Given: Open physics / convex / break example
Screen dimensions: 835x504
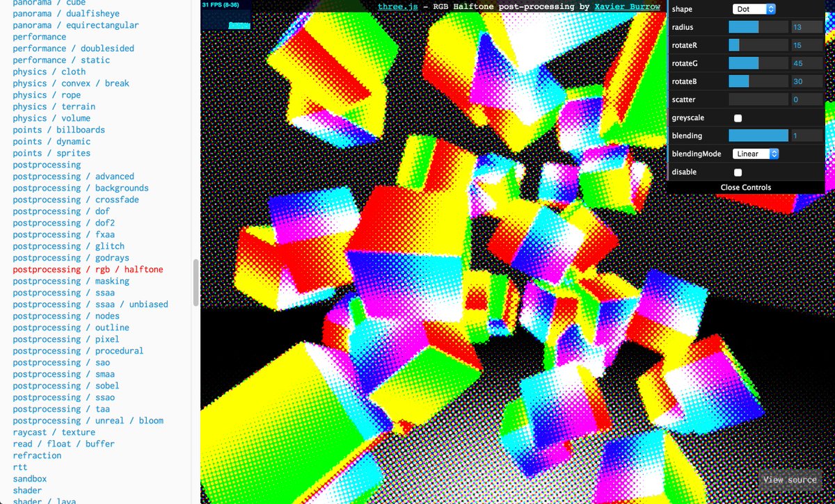Looking at the screenshot, I should coord(71,83).
